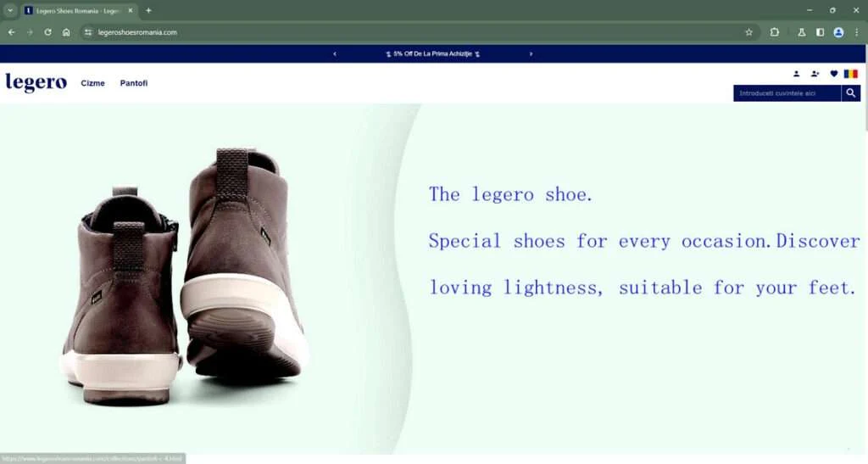Image resolution: width=868 pixels, height=464 pixels.
Task: Go back in browser history
Action: [12, 32]
